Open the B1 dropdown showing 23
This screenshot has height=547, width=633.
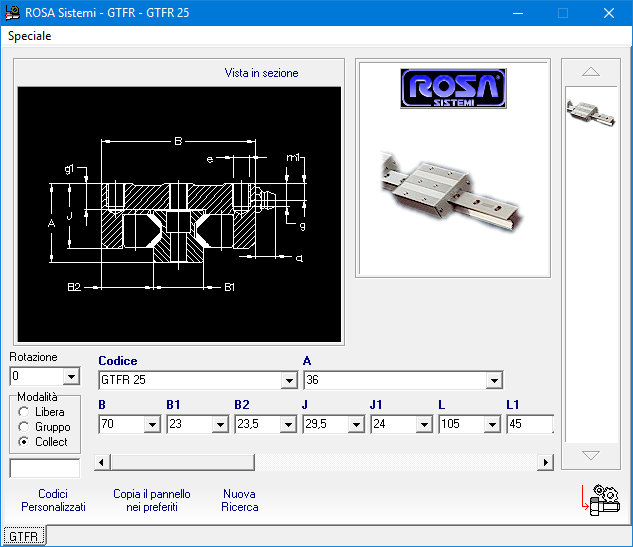click(x=220, y=424)
